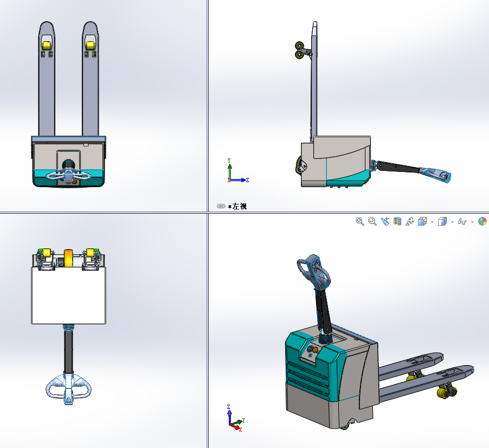The width and height of the screenshot is (489, 448).
Task: Open the Display Style dropdown arrow
Action: click(x=452, y=222)
